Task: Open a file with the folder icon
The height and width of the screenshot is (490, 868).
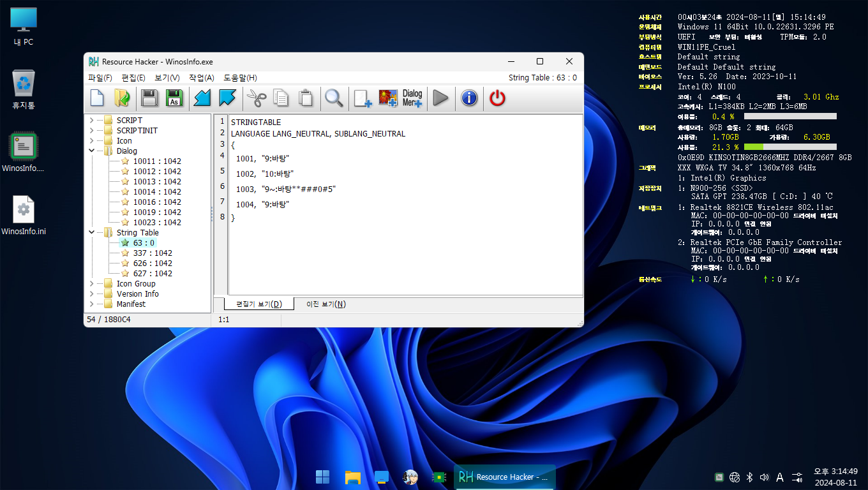Action: 121,98
